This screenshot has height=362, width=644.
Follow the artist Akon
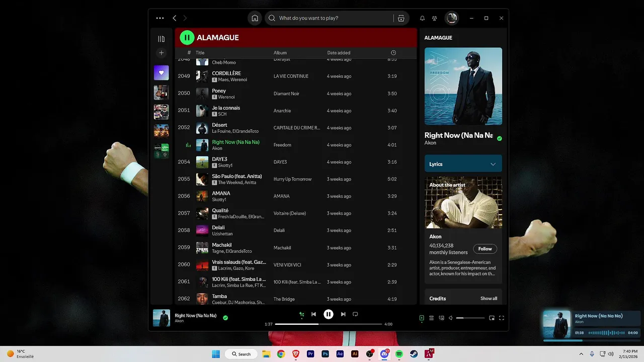coord(485,249)
